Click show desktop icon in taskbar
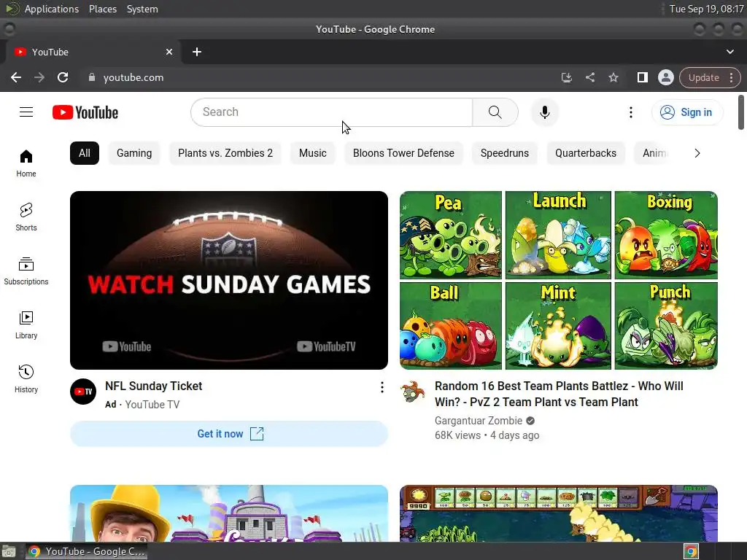This screenshot has height=560, width=747. [x=9, y=551]
